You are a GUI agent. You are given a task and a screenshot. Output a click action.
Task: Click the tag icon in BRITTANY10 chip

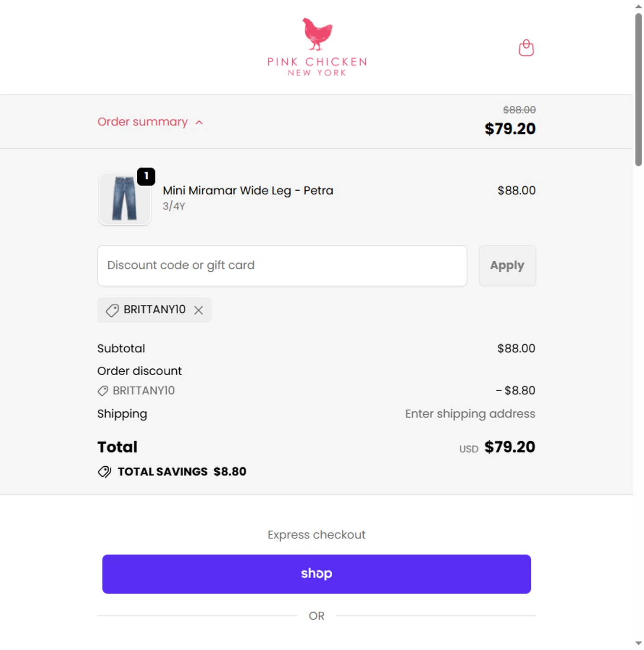tap(112, 310)
